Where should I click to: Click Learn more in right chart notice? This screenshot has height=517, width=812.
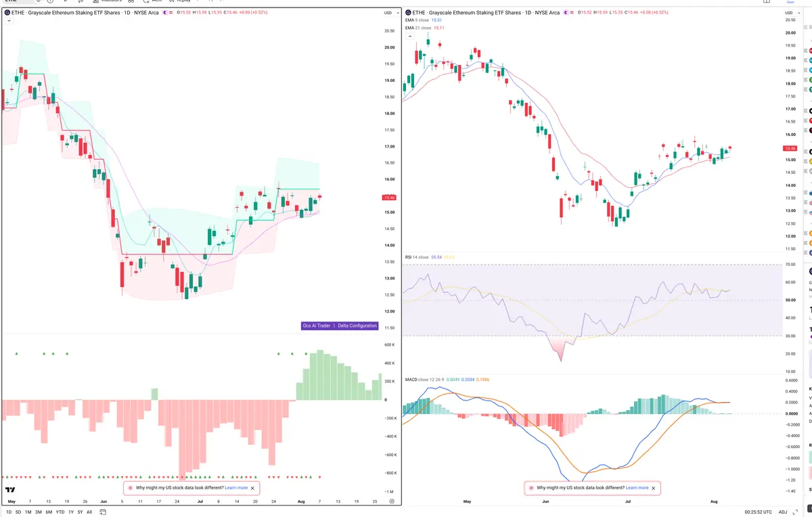pos(637,487)
